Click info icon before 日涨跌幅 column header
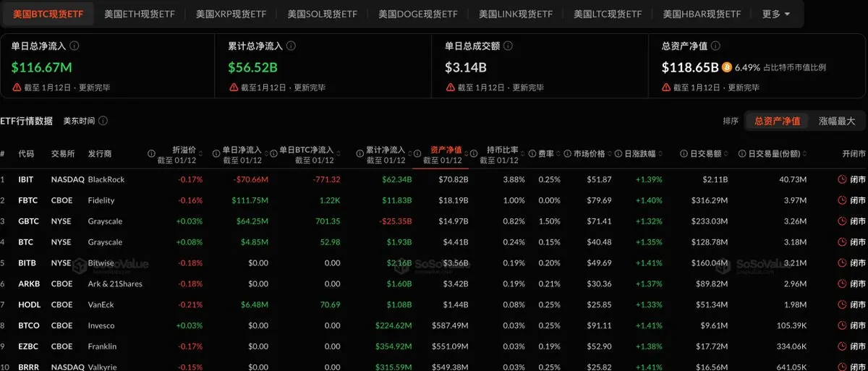The height and width of the screenshot is (371, 868). [x=618, y=154]
